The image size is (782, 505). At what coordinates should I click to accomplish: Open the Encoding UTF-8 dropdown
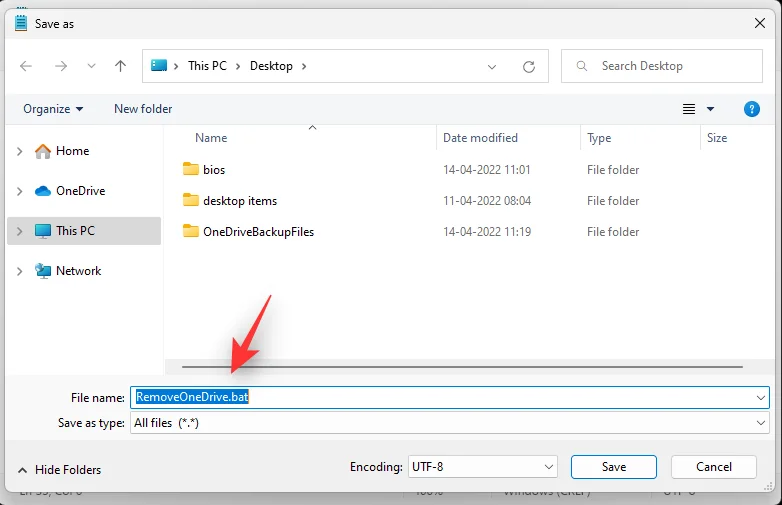click(483, 467)
